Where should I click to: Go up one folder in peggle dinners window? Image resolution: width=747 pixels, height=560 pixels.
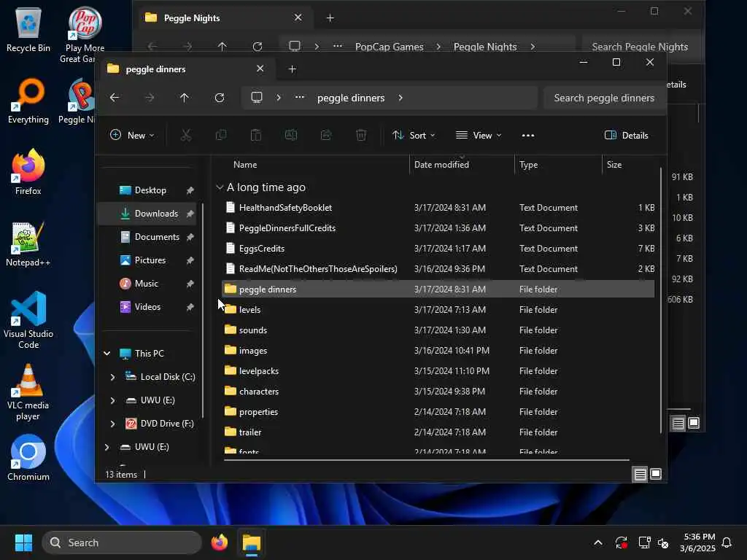pyautogui.click(x=185, y=98)
